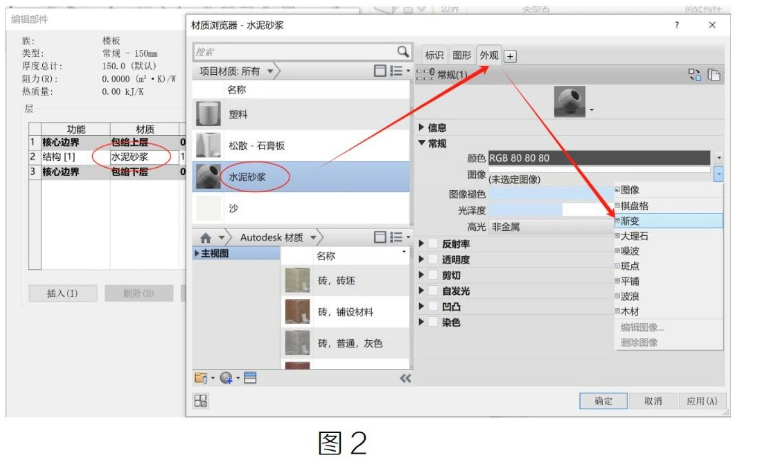Click the 应用(A) button
760x464 pixels.
tap(702, 401)
